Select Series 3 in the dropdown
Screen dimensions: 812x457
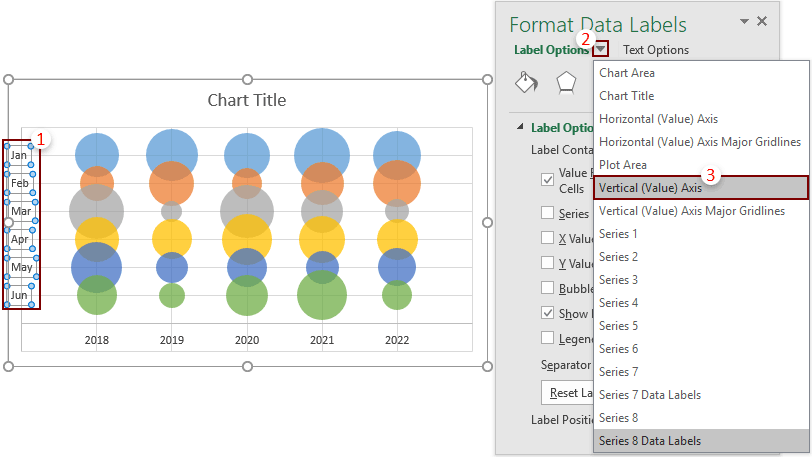click(701, 280)
